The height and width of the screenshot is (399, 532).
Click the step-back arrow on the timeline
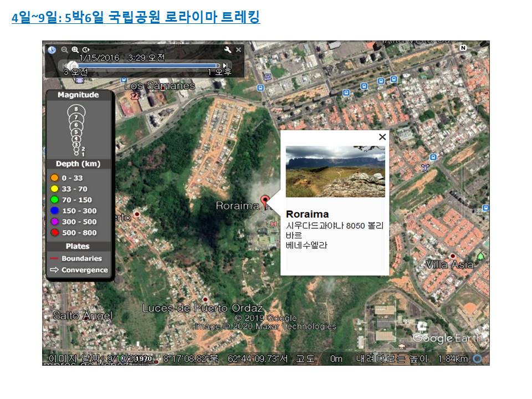[63, 65]
